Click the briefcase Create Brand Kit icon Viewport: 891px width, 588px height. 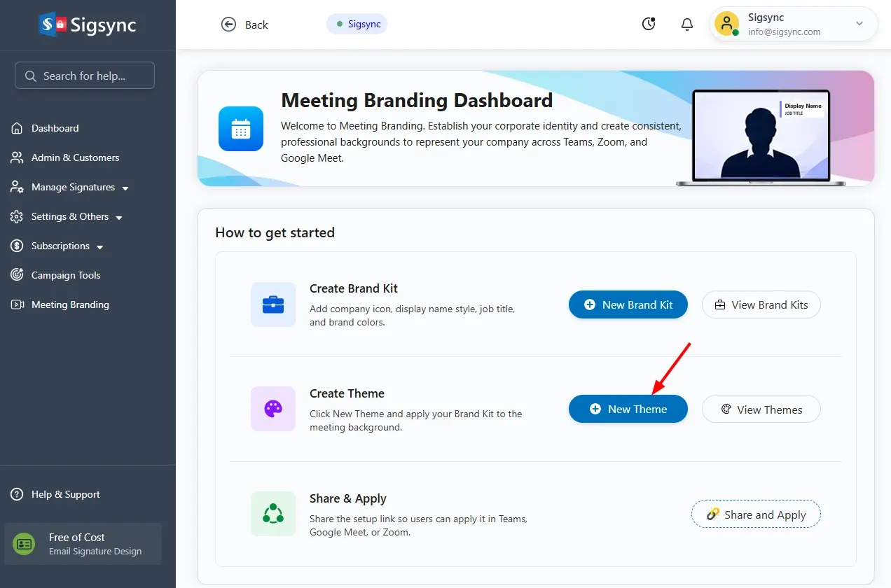273,304
